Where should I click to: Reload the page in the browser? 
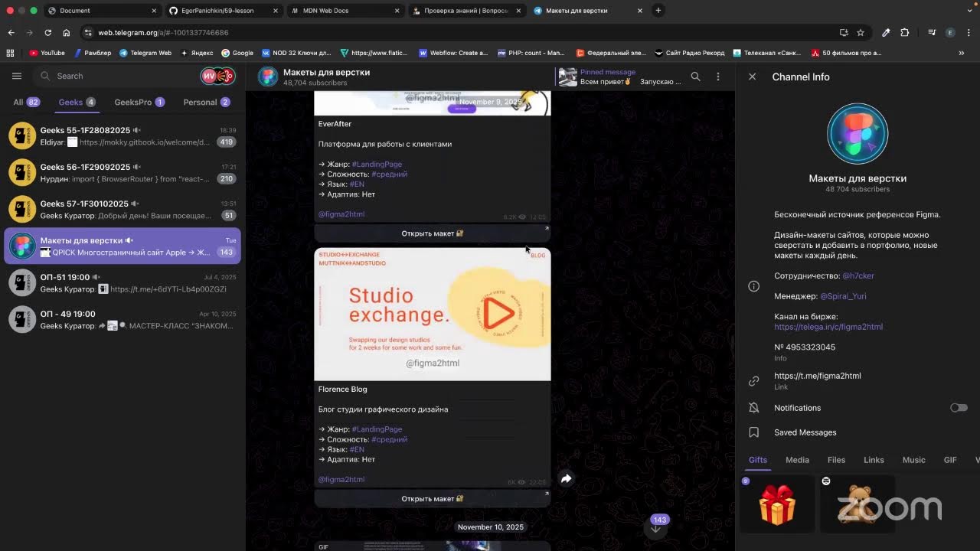click(47, 33)
